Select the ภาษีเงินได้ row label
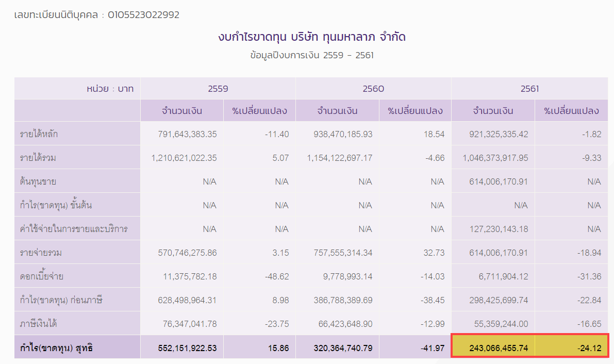 [x=38, y=324]
